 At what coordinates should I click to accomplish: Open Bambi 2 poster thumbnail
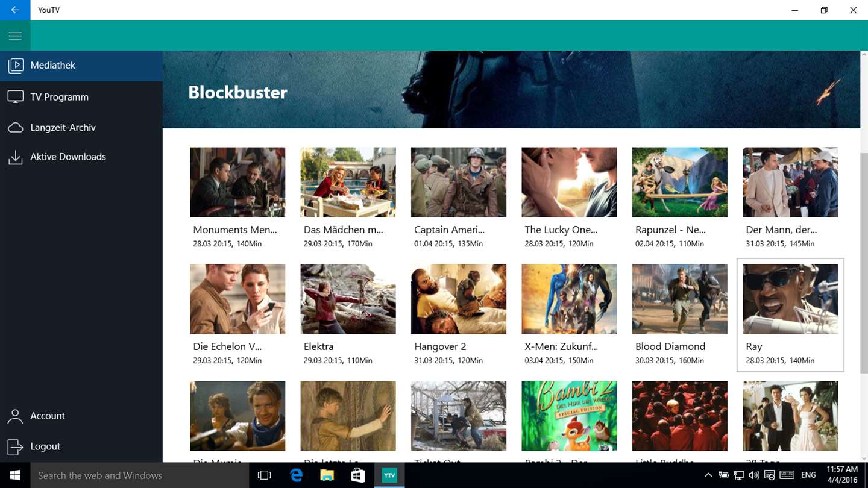click(x=569, y=416)
